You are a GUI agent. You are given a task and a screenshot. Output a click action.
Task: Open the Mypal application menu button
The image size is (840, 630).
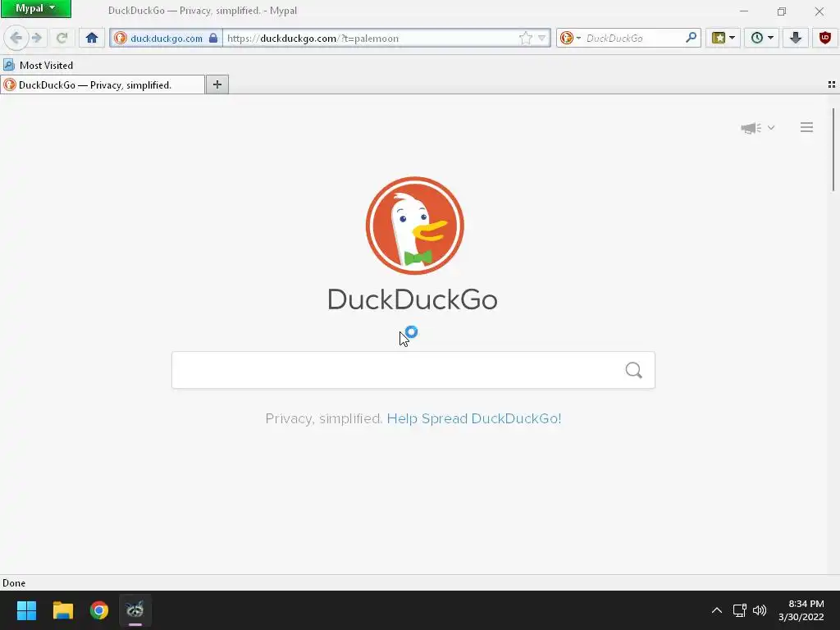coord(36,8)
